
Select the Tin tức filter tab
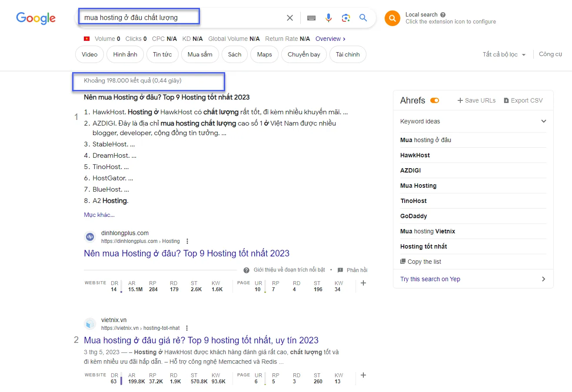coord(162,55)
